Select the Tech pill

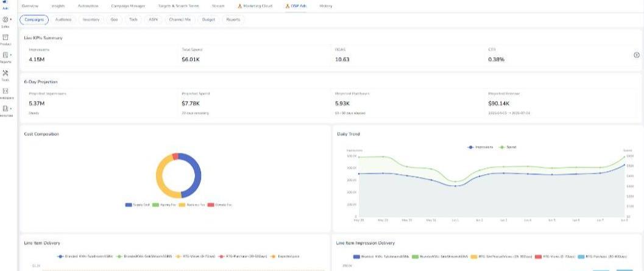133,19
